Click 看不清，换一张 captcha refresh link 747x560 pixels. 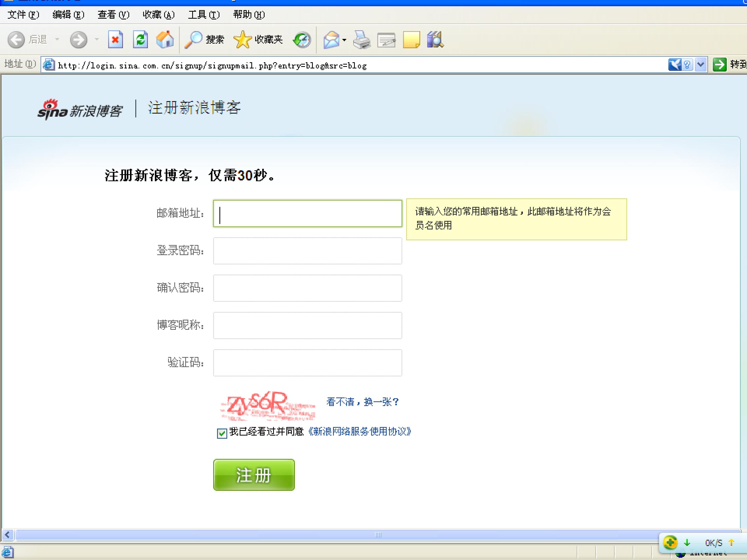point(362,402)
